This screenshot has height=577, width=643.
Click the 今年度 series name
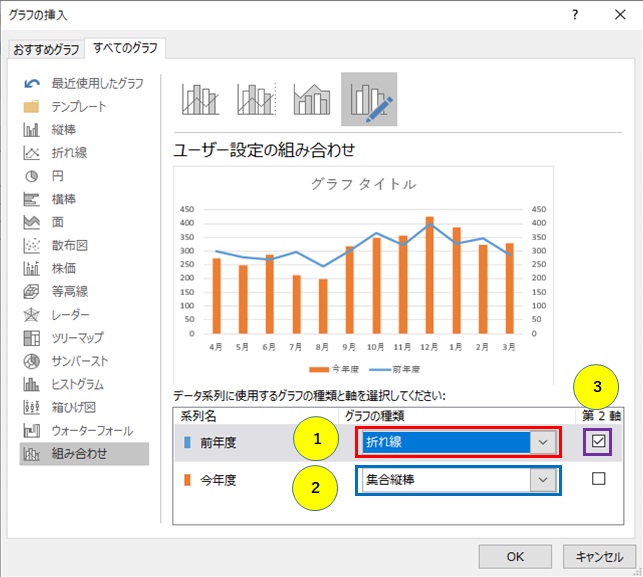(x=218, y=480)
